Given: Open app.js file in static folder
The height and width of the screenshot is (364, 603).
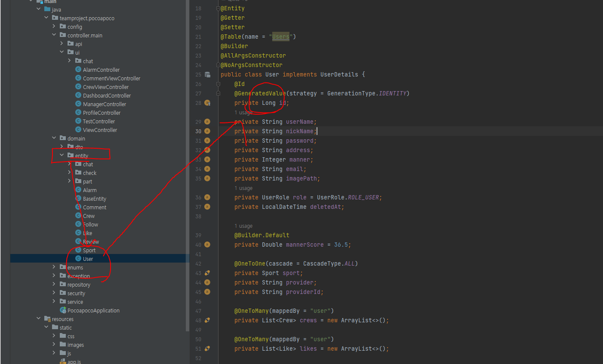Looking at the screenshot, I should click(x=74, y=362).
